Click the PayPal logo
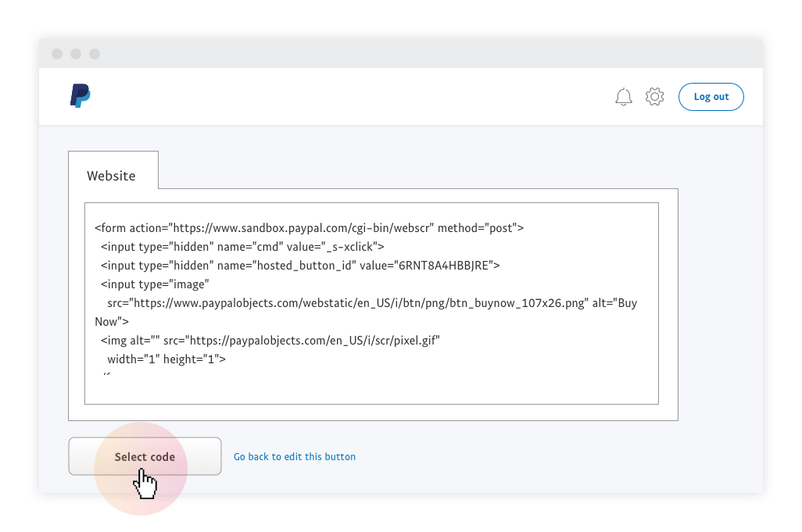 point(80,96)
